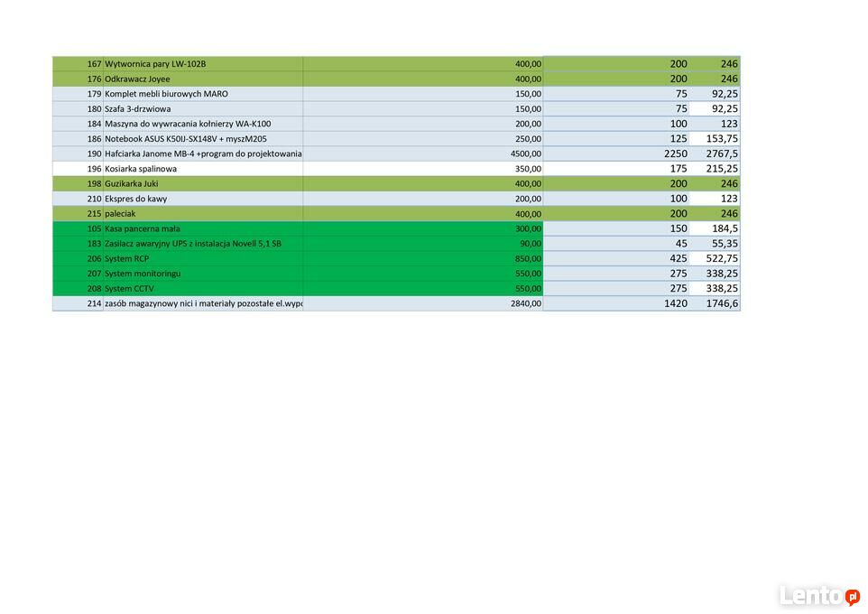Click row number 206
Image resolution: width=868 pixels, height=614 pixels.
[x=78, y=258]
